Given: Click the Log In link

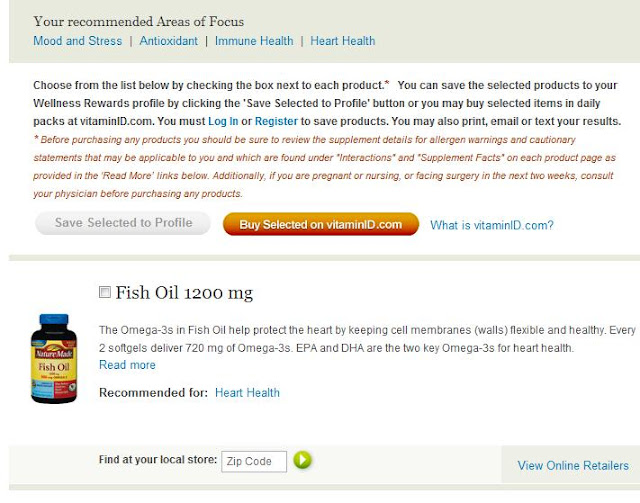Looking at the screenshot, I should [x=222, y=121].
